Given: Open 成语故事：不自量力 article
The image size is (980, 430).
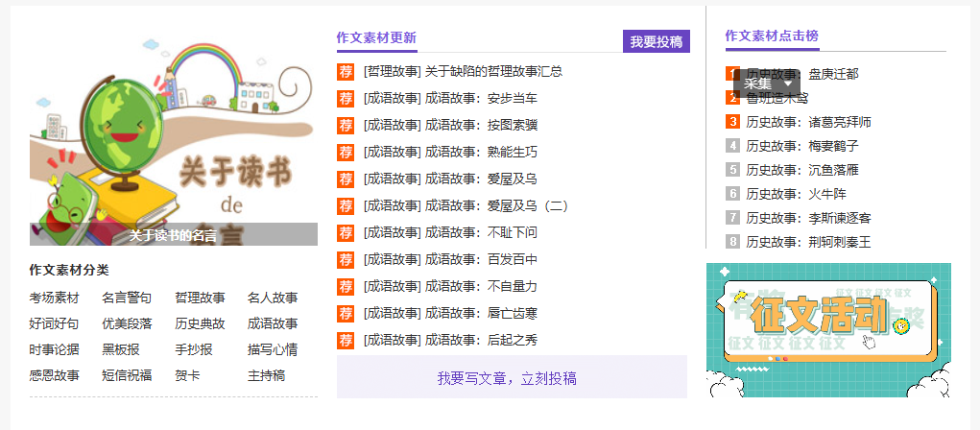Looking at the screenshot, I should [481, 287].
